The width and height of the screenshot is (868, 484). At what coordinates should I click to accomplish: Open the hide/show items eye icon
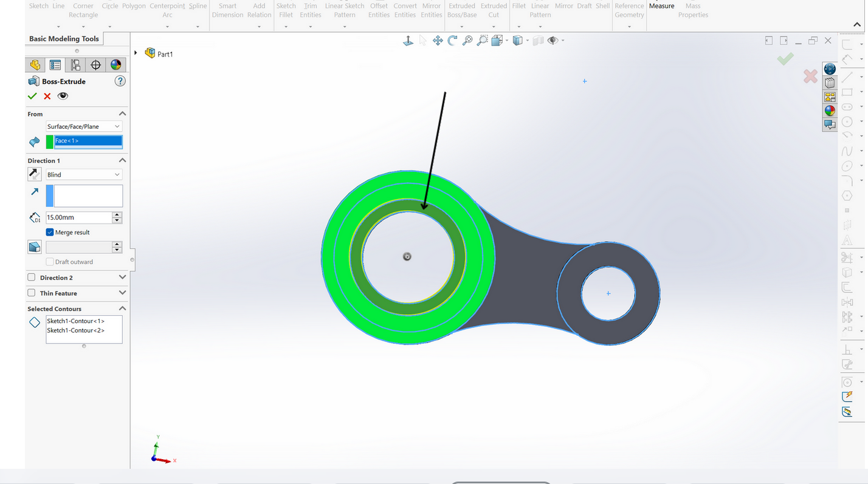pyautogui.click(x=553, y=41)
